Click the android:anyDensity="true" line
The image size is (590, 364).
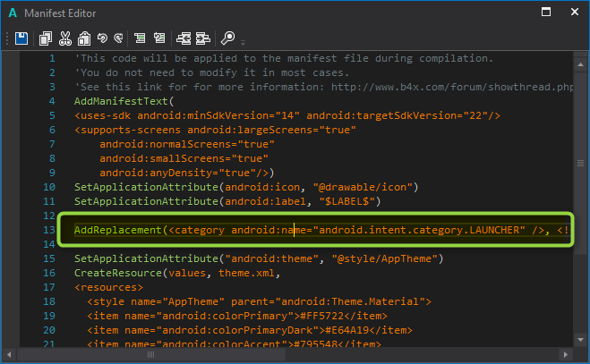tap(186, 173)
